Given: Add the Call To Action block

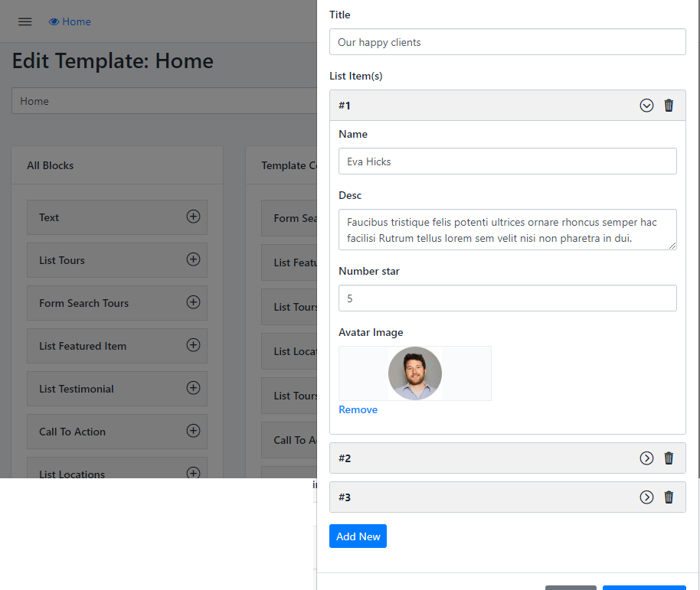Looking at the screenshot, I should (x=193, y=431).
